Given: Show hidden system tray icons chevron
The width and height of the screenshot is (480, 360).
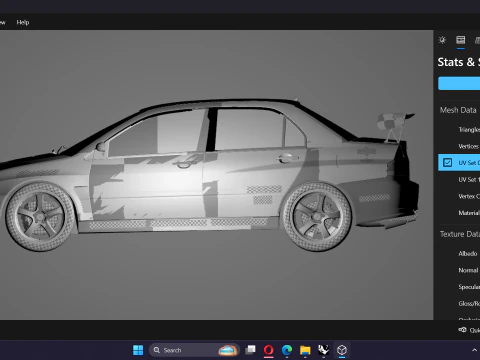Looking at the screenshot, I should [x=474, y=350].
